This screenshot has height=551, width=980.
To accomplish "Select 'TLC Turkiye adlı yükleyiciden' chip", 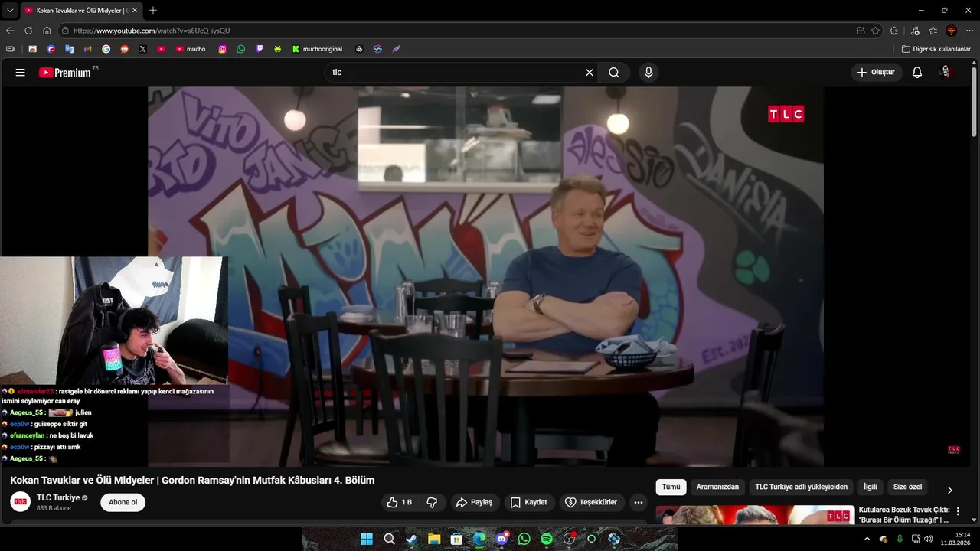I will 802,487.
